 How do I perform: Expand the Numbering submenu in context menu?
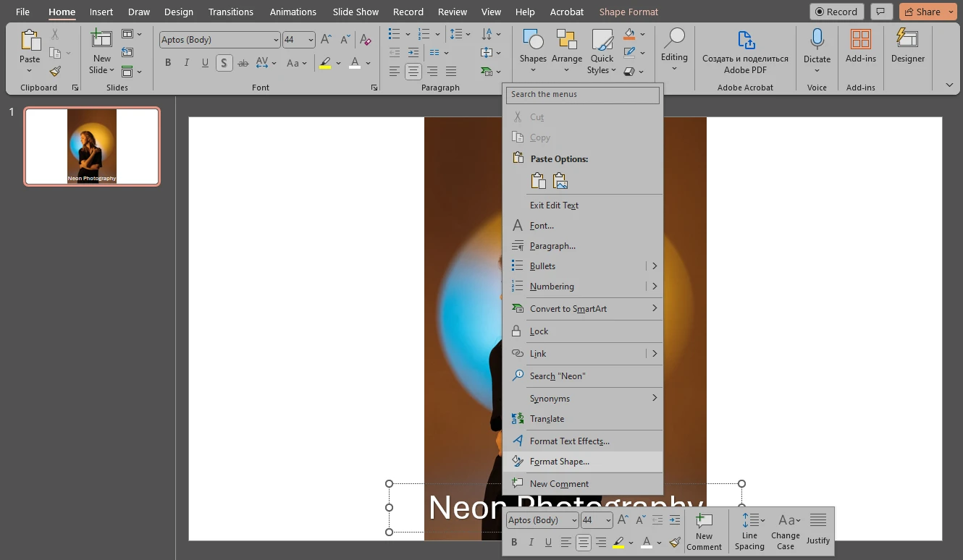click(x=653, y=286)
